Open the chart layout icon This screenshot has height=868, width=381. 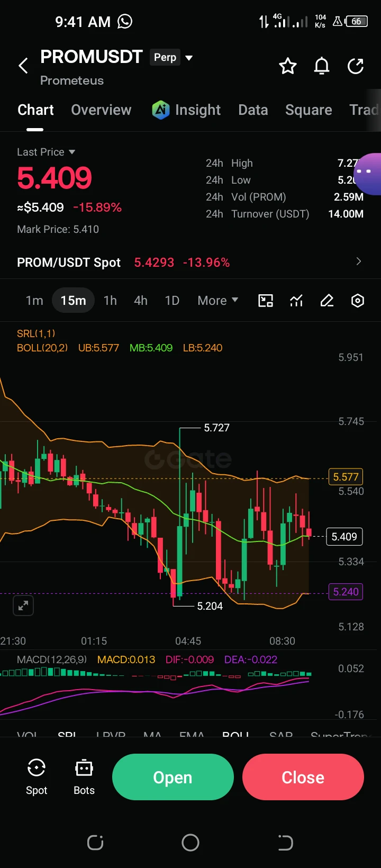click(266, 301)
